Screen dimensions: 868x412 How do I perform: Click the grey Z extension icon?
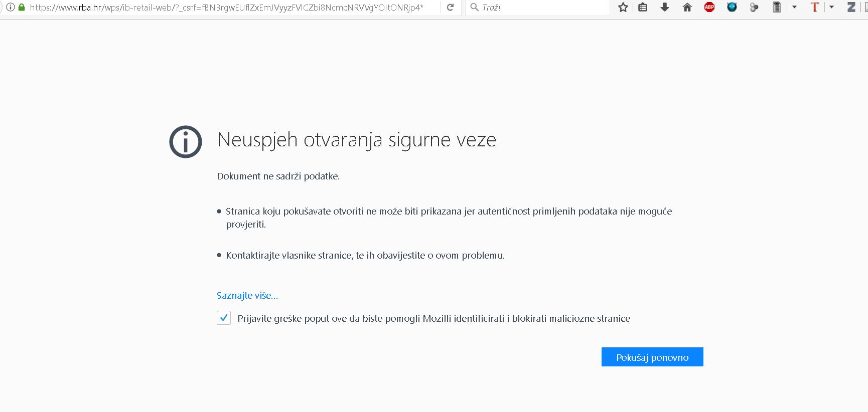click(x=851, y=8)
